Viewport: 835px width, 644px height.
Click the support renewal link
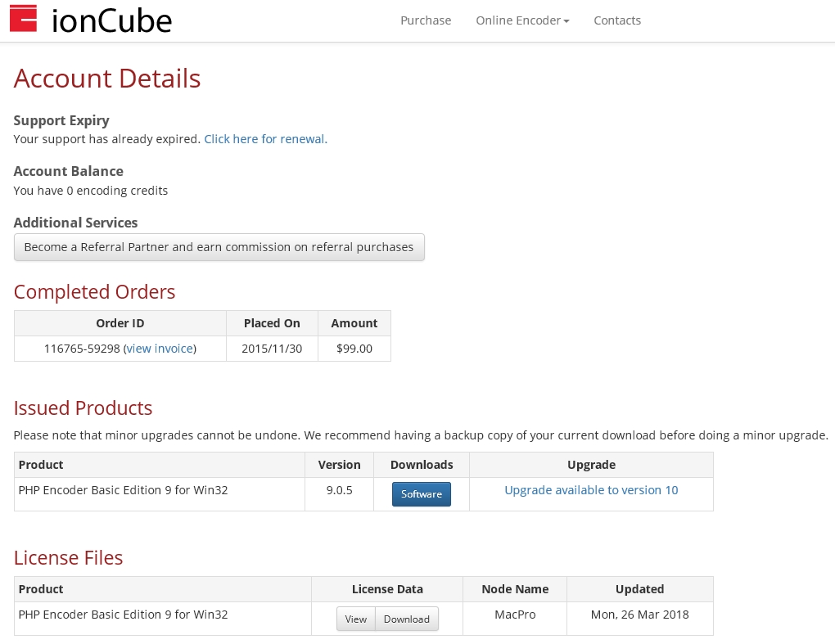(266, 139)
